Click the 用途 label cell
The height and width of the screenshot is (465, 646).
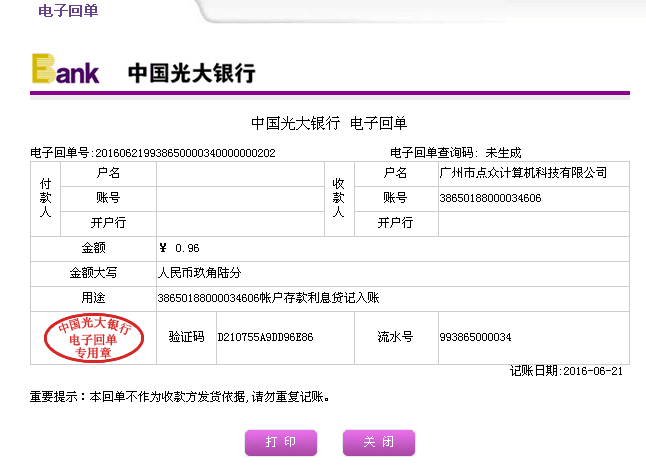pyautogui.click(x=93, y=299)
